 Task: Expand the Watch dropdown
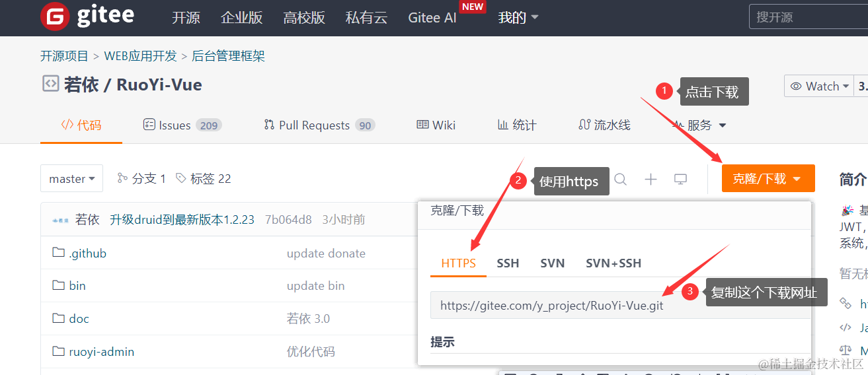(x=819, y=86)
